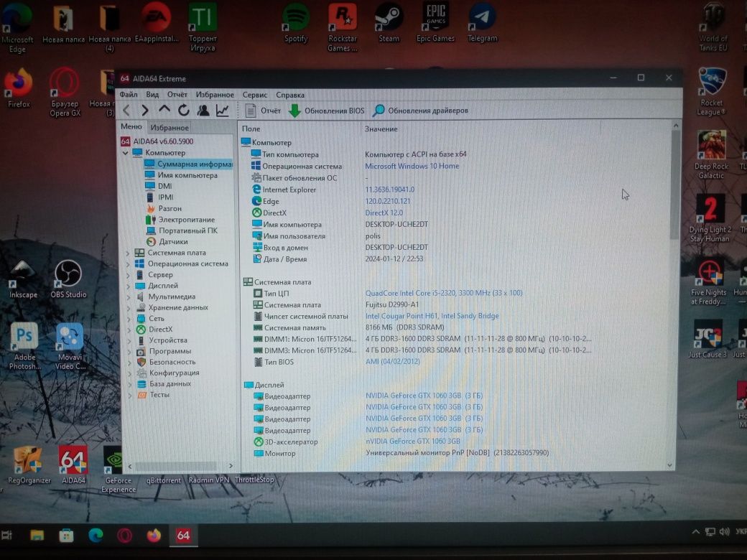Screen dimensions: 747x560
Task: Open the user profile toolbar icon
Action: (203, 111)
